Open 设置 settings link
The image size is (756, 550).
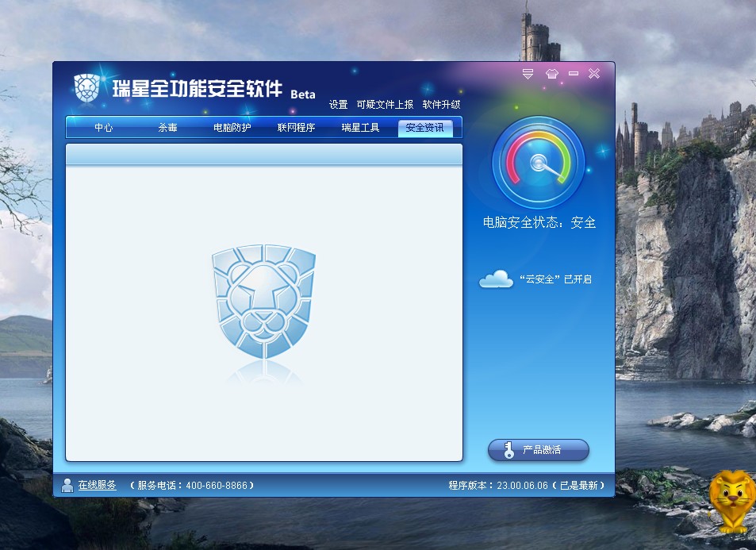coord(339,104)
